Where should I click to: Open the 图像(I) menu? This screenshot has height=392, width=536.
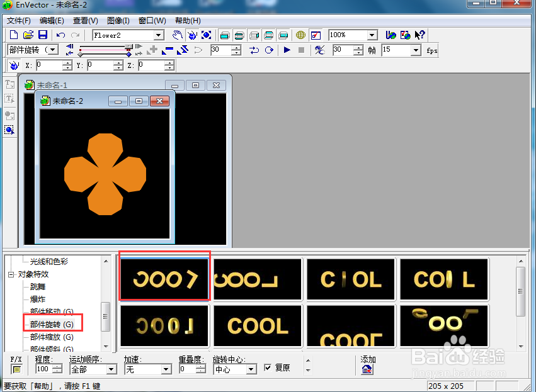click(x=118, y=21)
